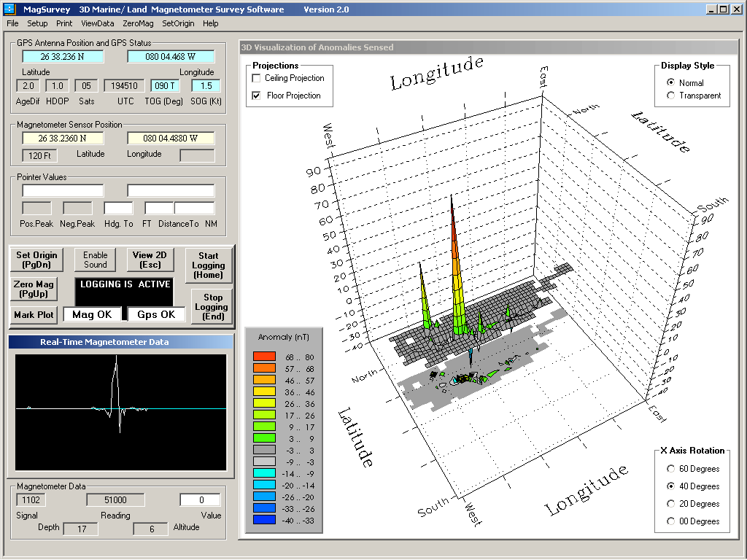Viewport: 747px width, 560px height.
Task: Click the Set Origin (PgDn) button
Action: point(36,261)
